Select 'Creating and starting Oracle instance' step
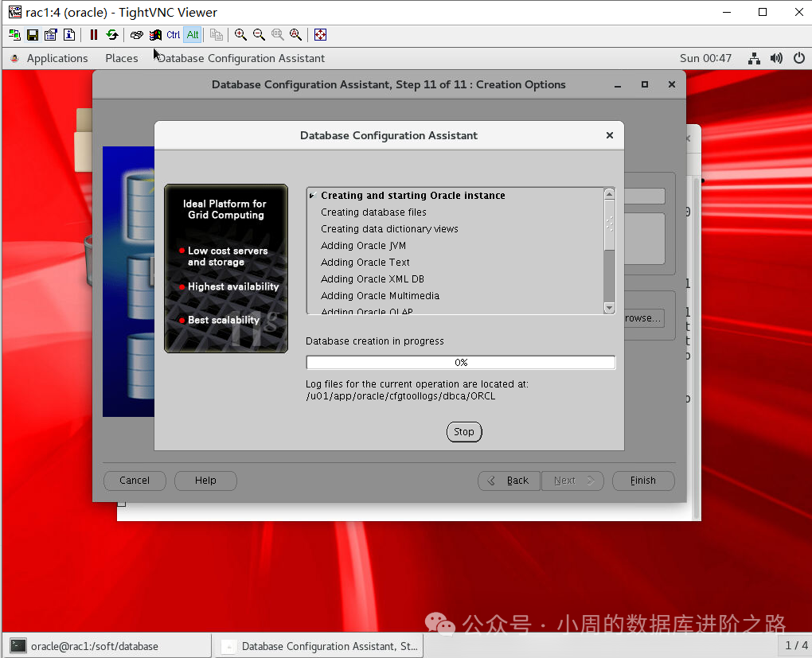This screenshot has width=812, height=658. 412,195
